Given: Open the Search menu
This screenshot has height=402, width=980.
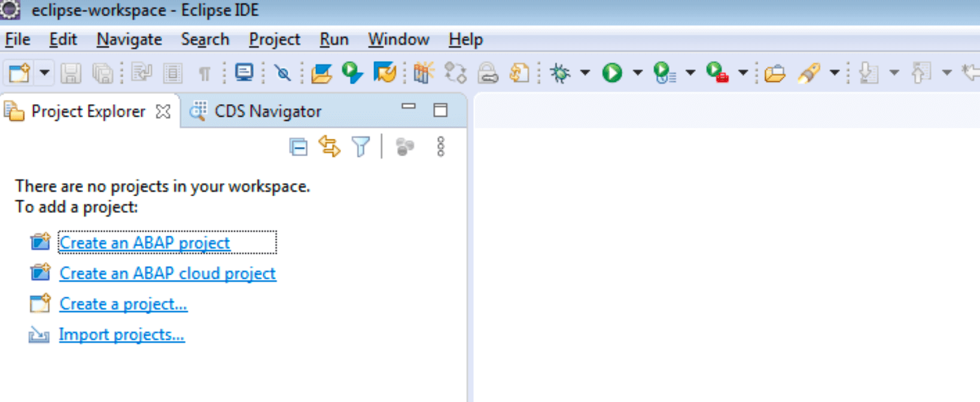Looking at the screenshot, I should point(205,39).
